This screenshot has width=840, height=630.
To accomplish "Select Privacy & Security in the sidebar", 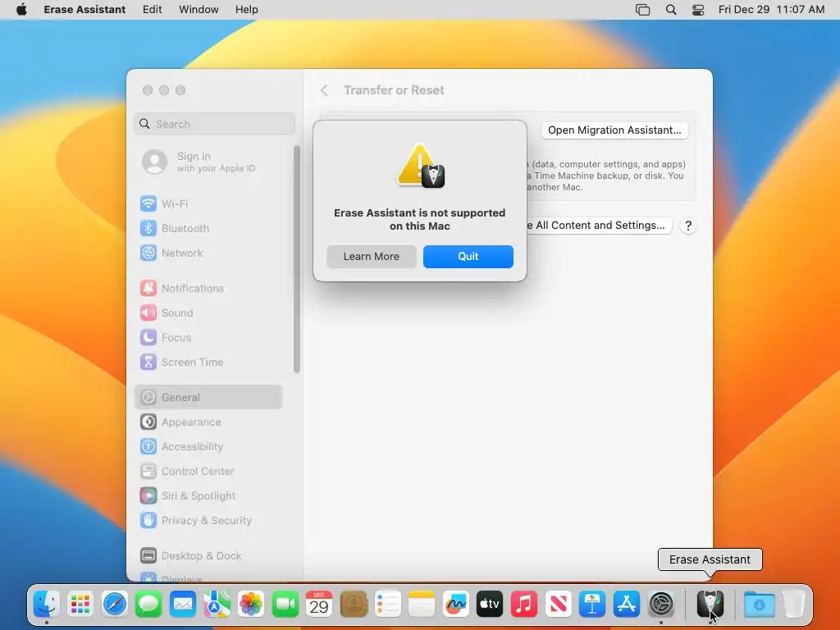I will pos(208,521).
